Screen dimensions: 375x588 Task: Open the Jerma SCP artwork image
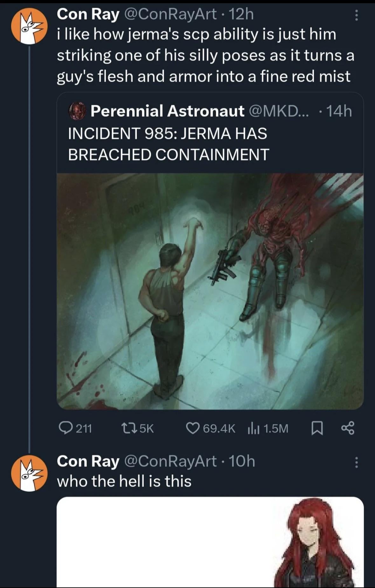coord(210,291)
